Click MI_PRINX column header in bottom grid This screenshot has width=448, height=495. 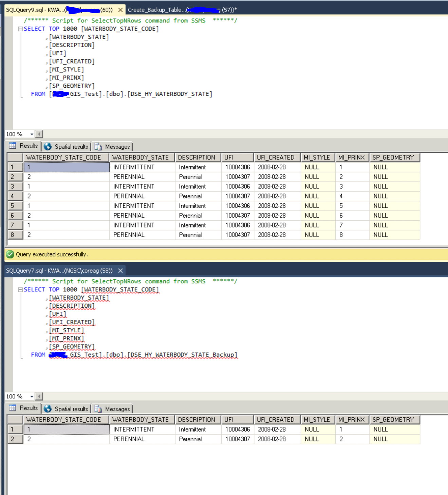(x=352, y=420)
